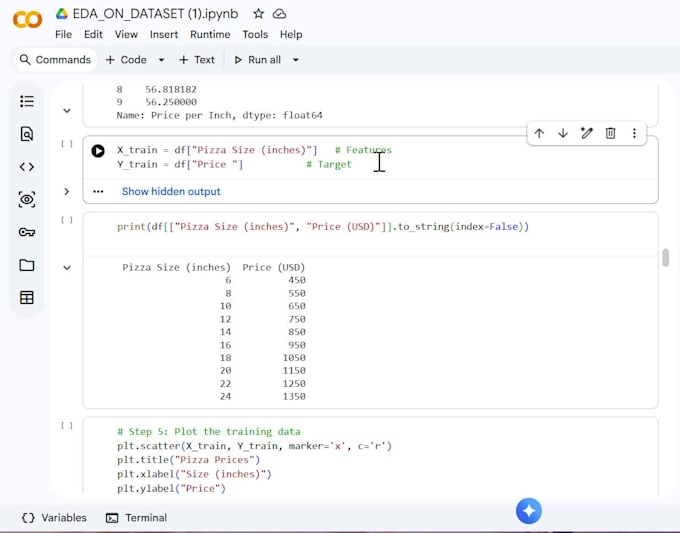Click the hidden output ellipsis icon
This screenshot has width=680, height=533.
click(98, 191)
